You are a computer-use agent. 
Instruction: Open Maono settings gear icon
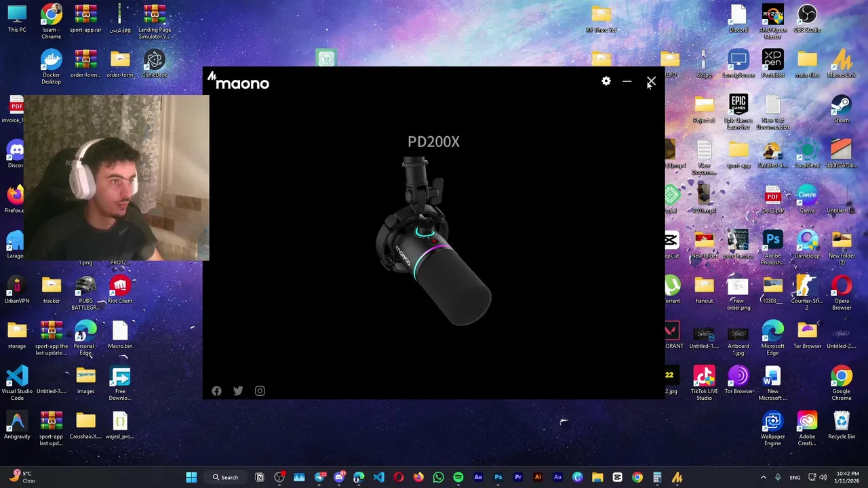click(606, 81)
